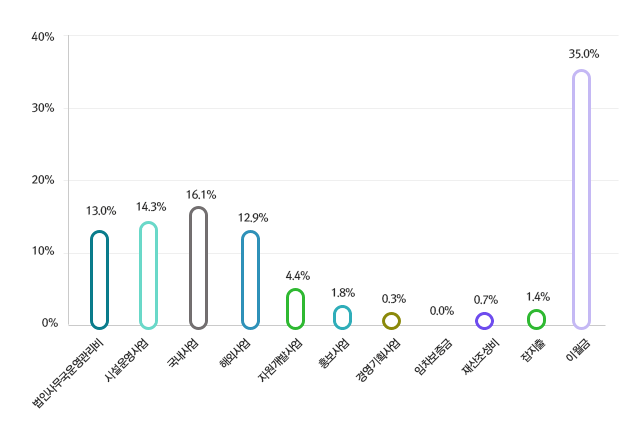
Task: Select the tall lavender 이월금 bar
Action: (581, 199)
